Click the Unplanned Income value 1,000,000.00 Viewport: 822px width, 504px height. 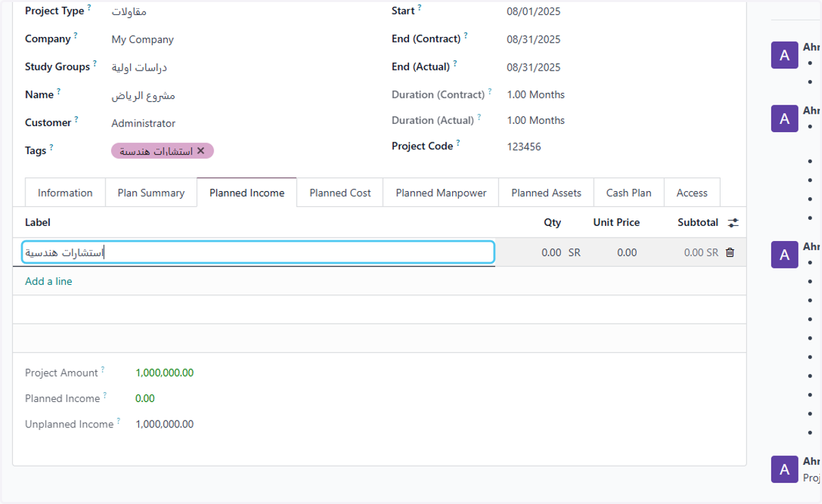pos(164,425)
